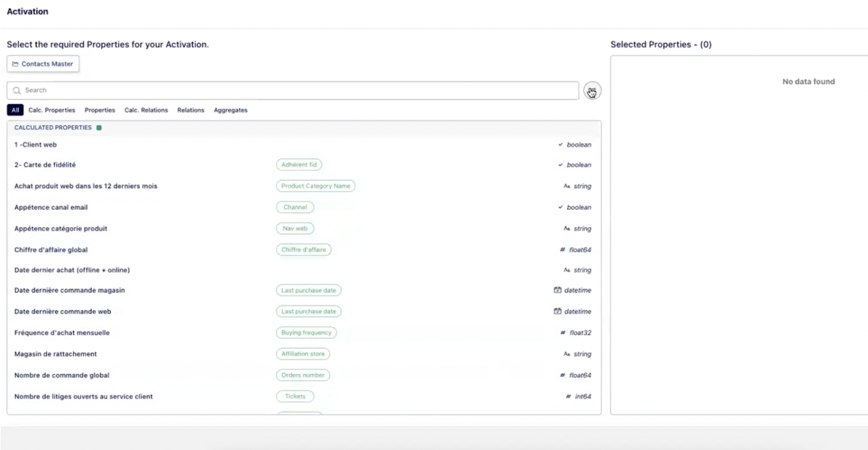868x450 pixels.
Task: Open the Relations tab
Action: pyautogui.click(x=191, y=110)
